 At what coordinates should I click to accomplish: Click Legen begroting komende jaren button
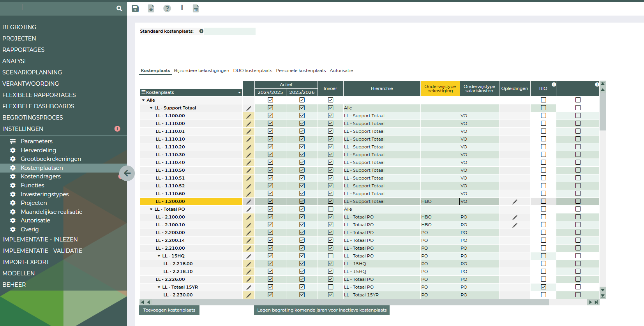322,310
